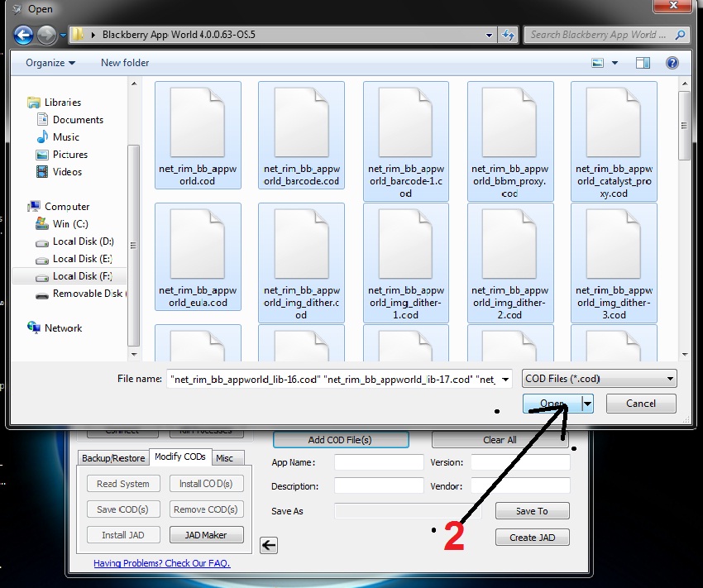Expand the Open button split arrow
703x588 pixels.
click(587, 404)
